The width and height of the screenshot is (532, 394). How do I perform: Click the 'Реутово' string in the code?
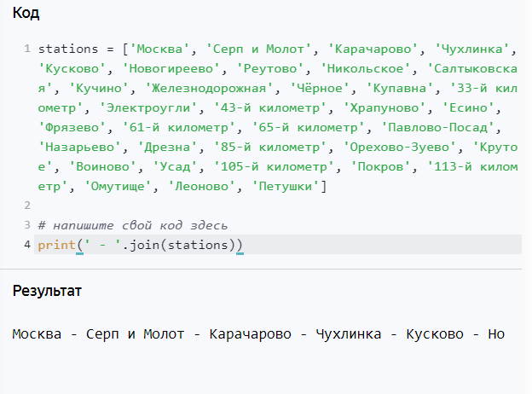click(x=269, y=68)
